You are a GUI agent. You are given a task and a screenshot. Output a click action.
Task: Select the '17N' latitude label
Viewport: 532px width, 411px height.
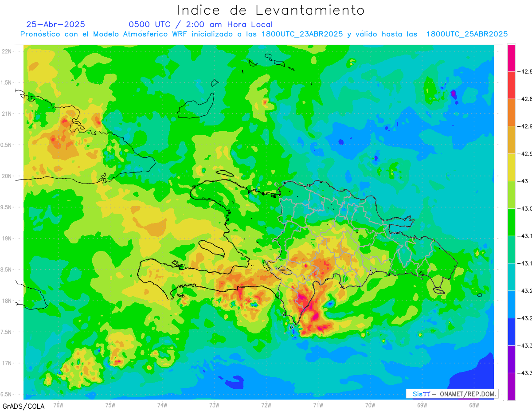(x=7, y=363)
